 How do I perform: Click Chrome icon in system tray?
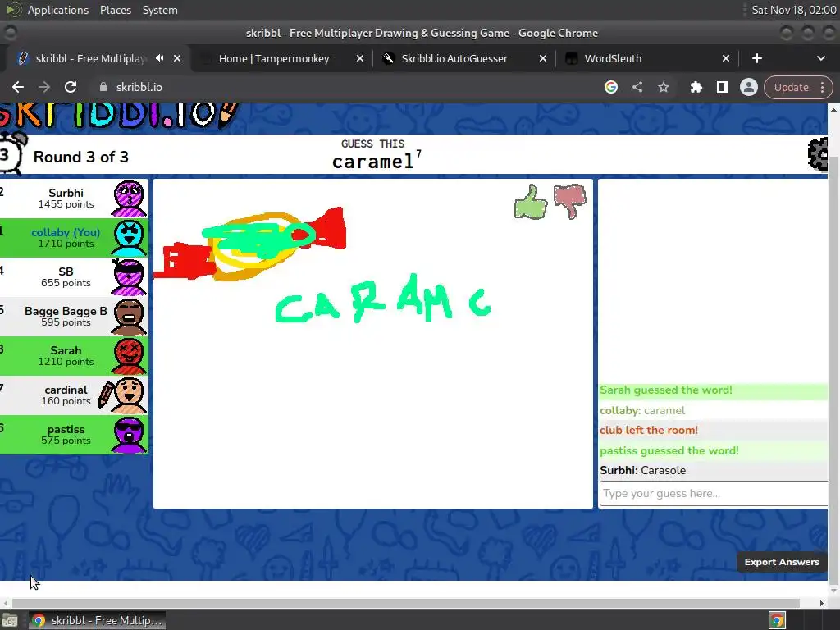point(777,620)
